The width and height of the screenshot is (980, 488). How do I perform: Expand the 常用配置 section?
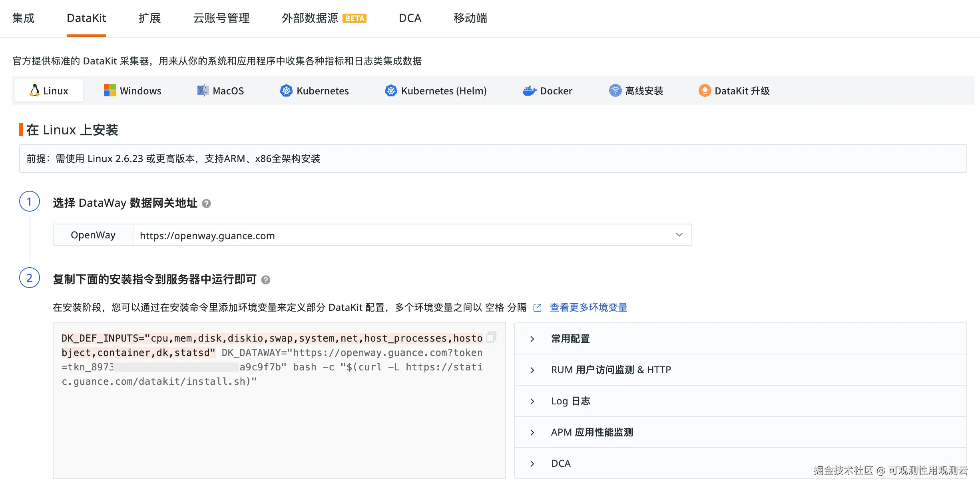point(570,339)
